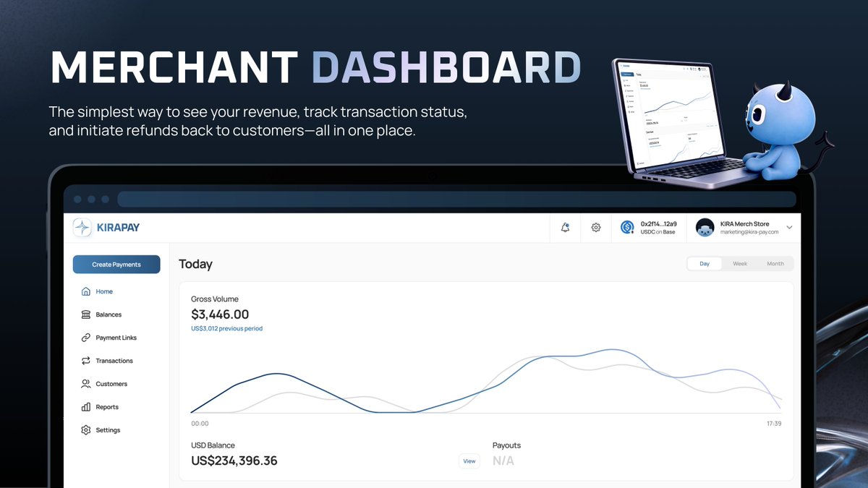Screen dimensions: 868x488
Task: Switch to the Week period tab
Action: click(x=740, y=264)
